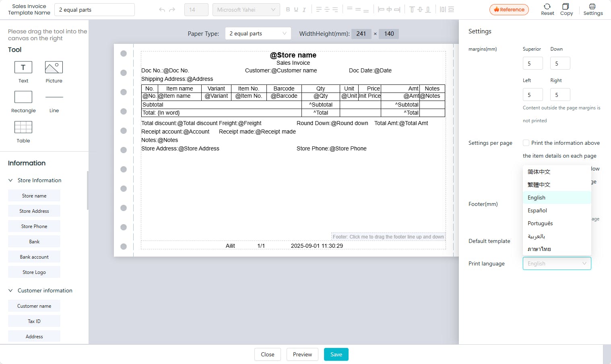611x364 pixels.
Task: Align selected elements to left edge
Action: click(x=381, y=10)
